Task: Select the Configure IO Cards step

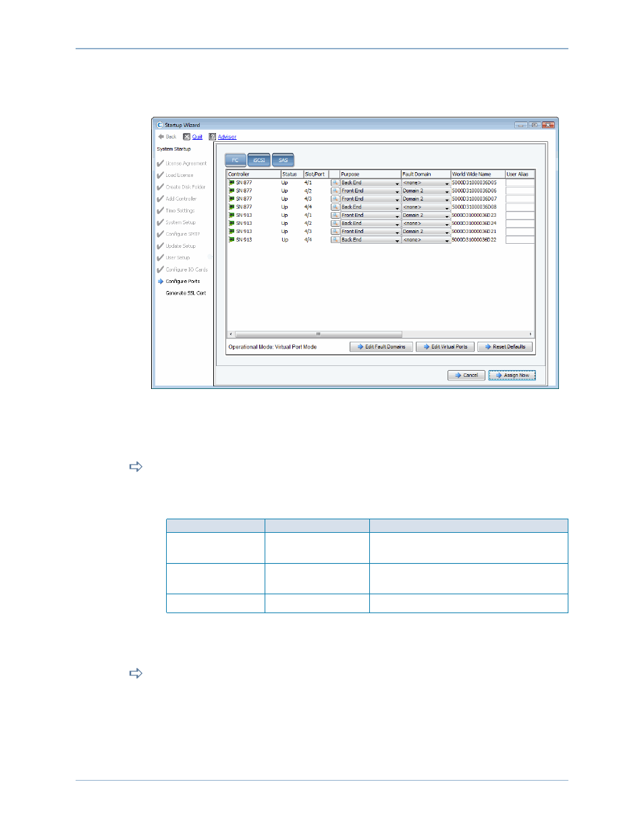Action: point(187,269)
